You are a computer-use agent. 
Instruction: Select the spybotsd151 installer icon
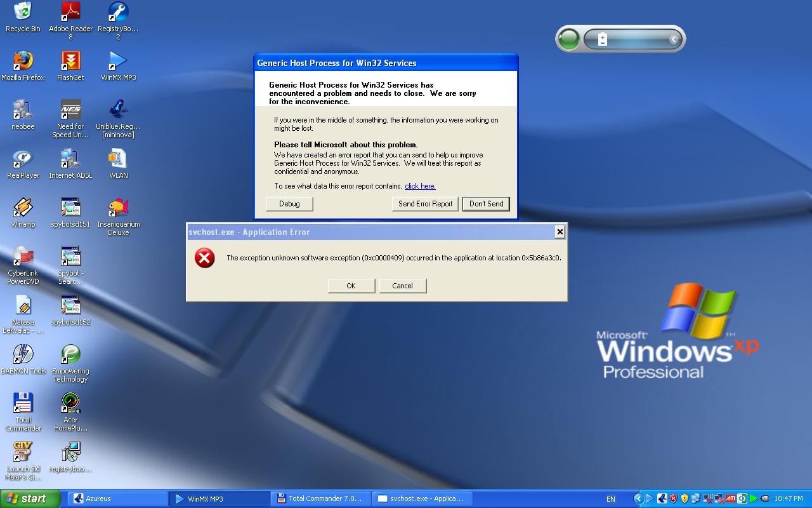[x=70, y=213]
